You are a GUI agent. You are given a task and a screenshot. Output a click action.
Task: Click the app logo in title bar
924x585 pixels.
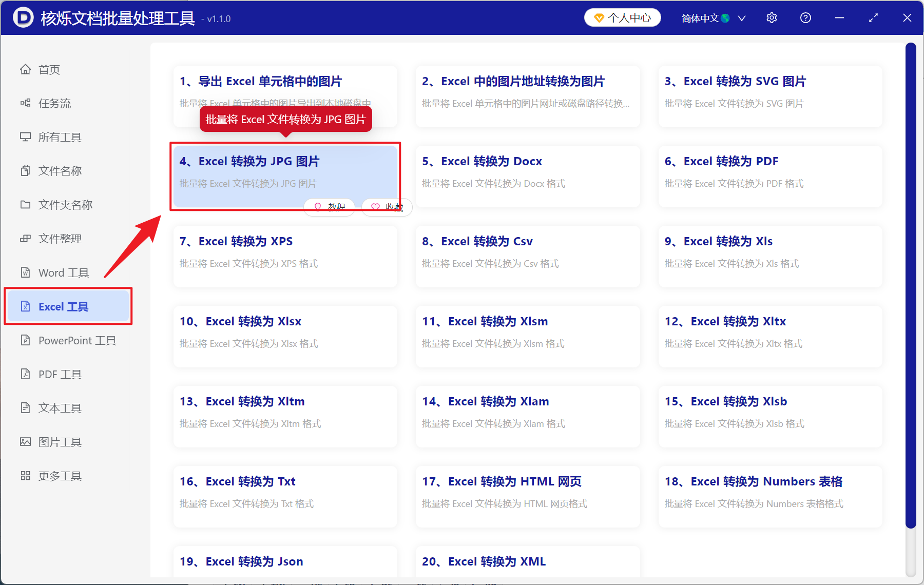coord(23,18)
